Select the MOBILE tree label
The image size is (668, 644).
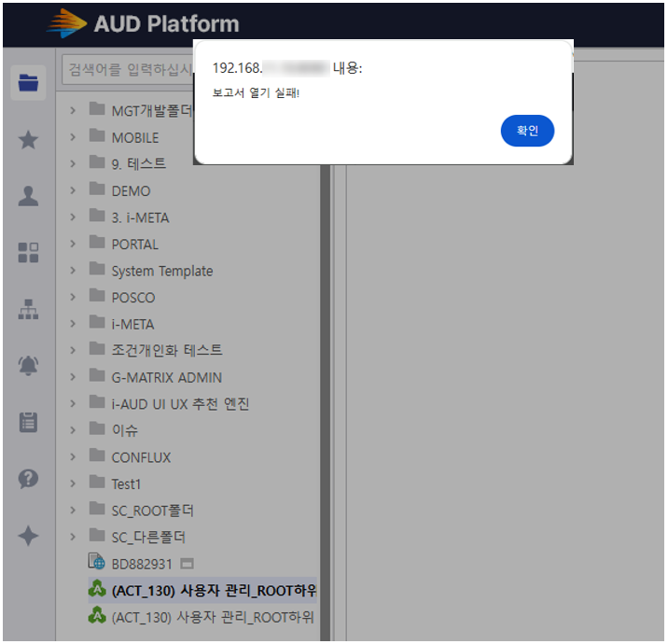(135, 137)
